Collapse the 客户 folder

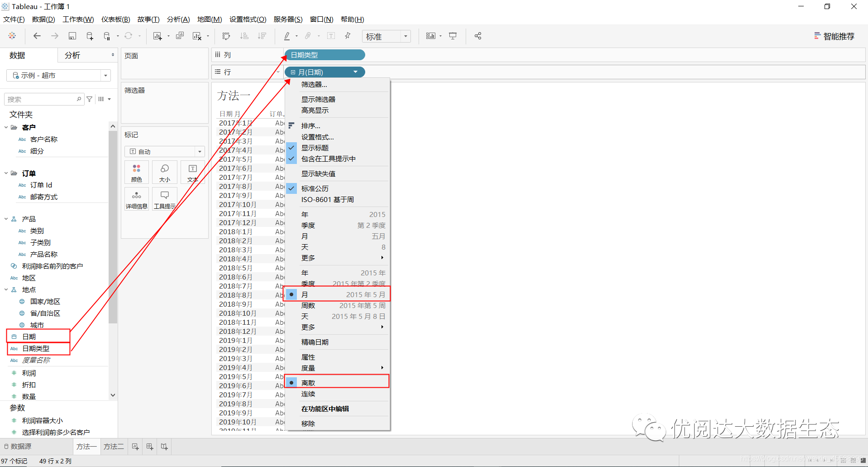(6, 127)
